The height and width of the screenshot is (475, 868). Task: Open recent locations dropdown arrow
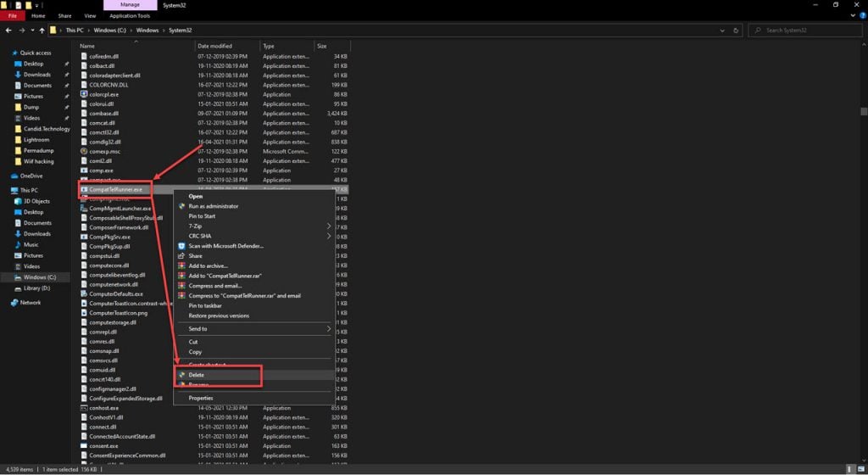tap(32, 31)
